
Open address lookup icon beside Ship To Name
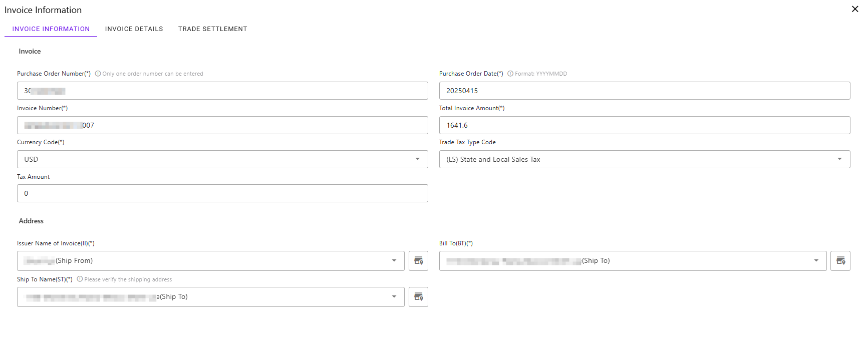pyautogui.click(x=418, y=297)
